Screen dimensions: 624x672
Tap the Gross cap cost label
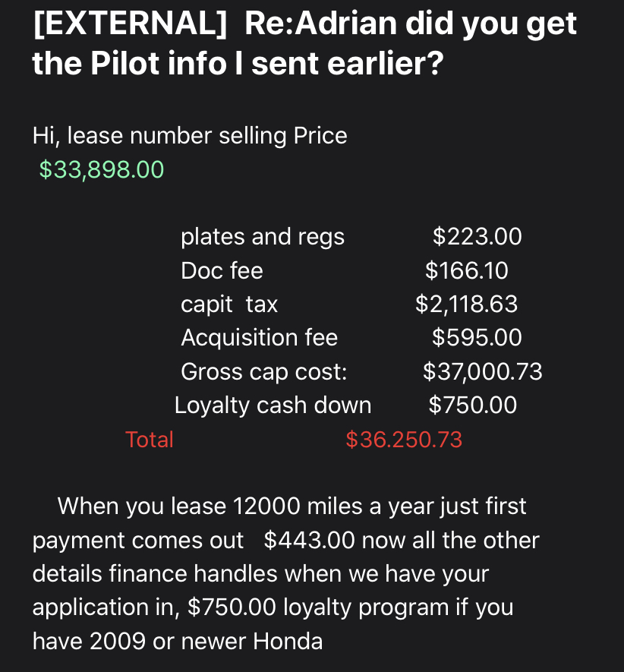click(x=263, y=372)
